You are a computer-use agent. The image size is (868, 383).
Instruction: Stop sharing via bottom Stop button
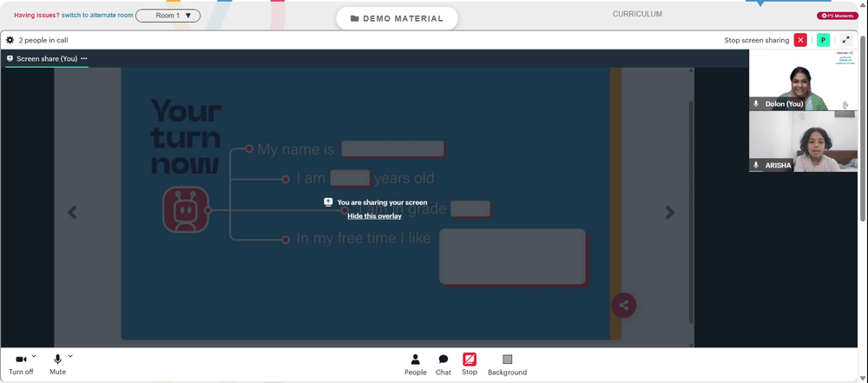pos(470,365)
